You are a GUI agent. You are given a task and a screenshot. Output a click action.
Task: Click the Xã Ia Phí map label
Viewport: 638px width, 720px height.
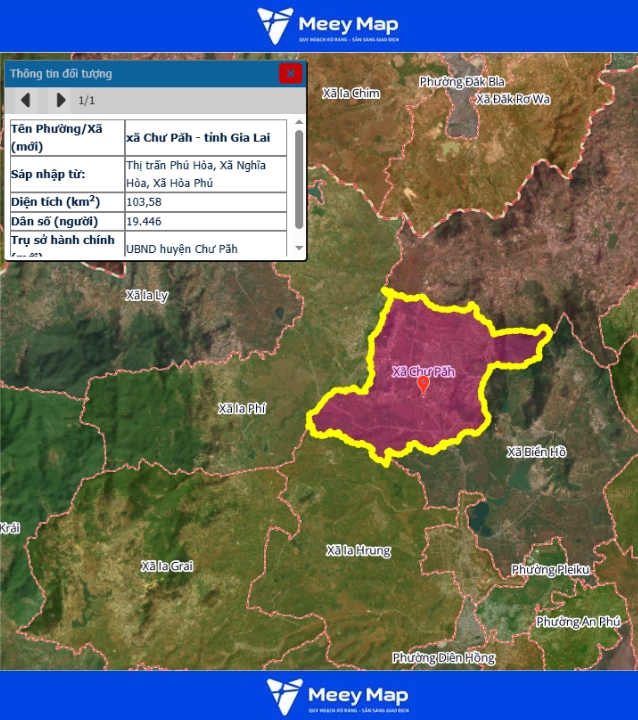(243, 408)
